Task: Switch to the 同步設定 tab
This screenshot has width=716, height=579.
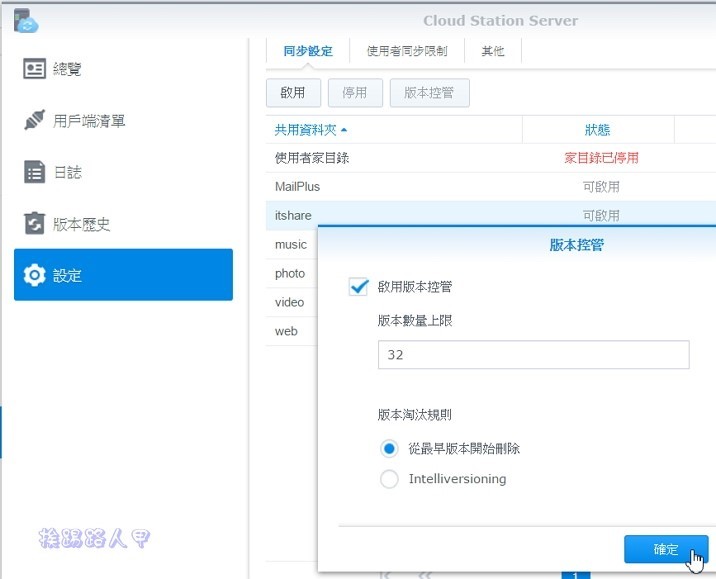Action: (x=308, y=51)
